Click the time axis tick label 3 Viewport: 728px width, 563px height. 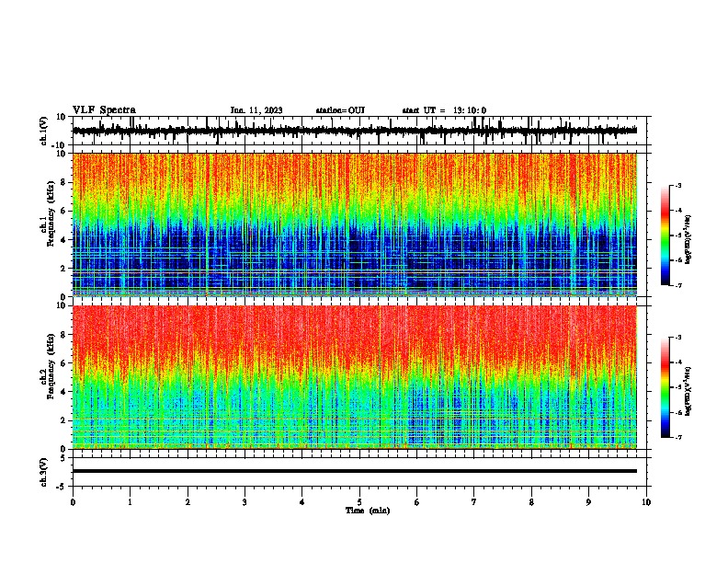[x=245, y=502]
